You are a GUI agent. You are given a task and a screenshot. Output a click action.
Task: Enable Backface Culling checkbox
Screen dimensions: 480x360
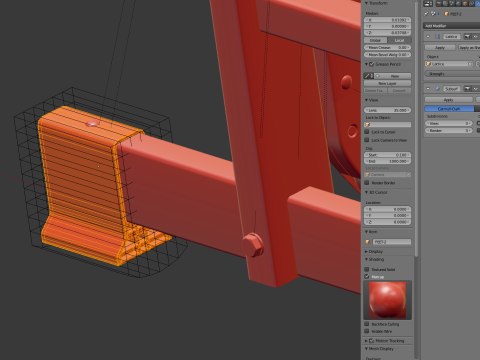(x=367, y=324)
